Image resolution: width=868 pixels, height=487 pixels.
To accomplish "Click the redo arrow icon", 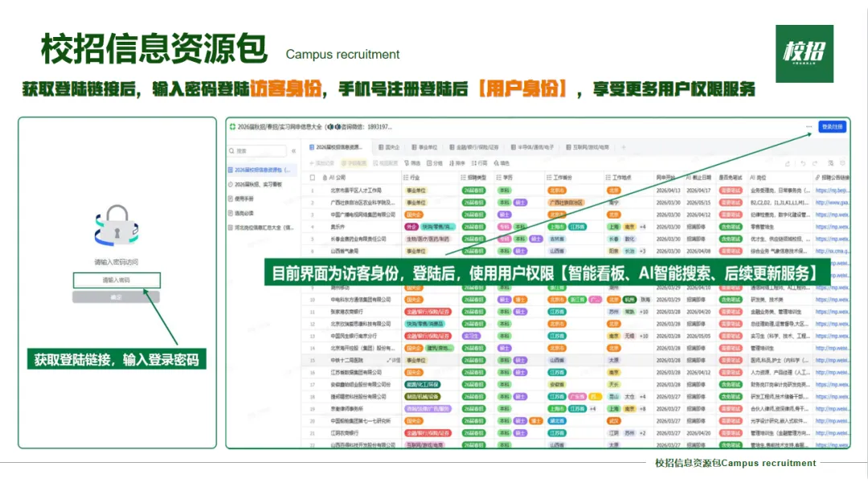I will point(815,163).
